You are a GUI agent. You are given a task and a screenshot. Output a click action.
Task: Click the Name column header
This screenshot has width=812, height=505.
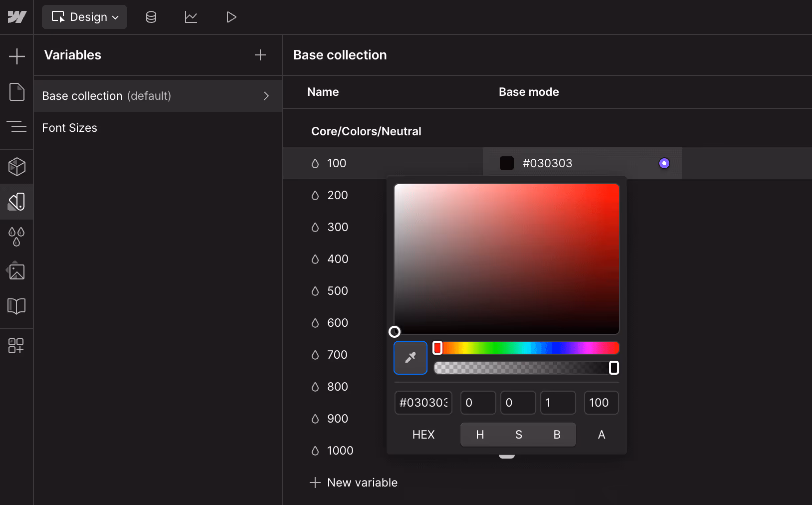coord(323,92)
